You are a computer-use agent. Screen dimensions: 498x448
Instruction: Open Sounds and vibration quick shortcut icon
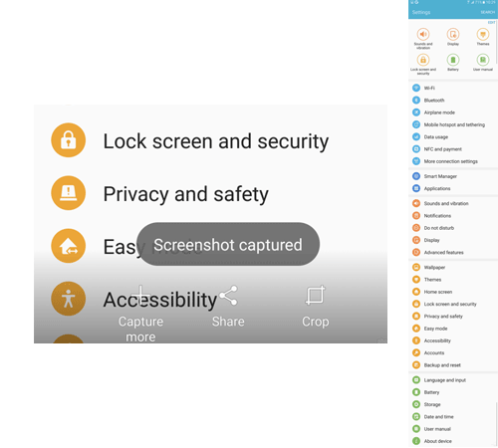pos(423,34)
